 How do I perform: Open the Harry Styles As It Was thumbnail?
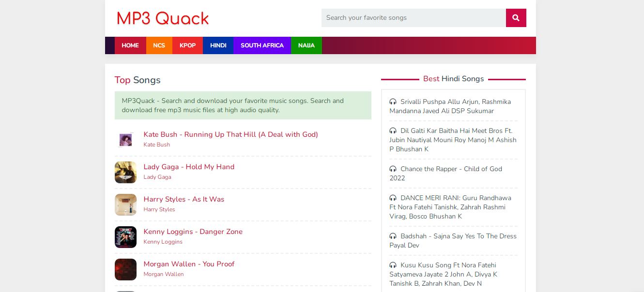point(125,204)
